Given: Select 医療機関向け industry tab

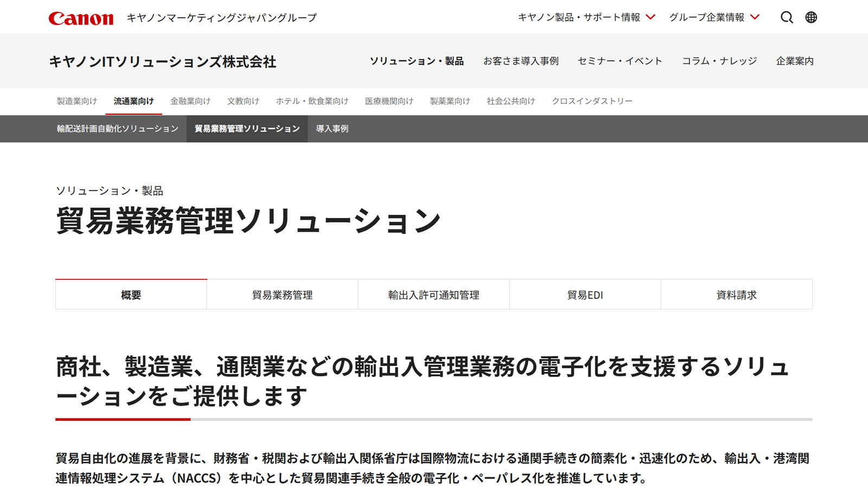Looking at the screenshot, I should click(389, 101).
